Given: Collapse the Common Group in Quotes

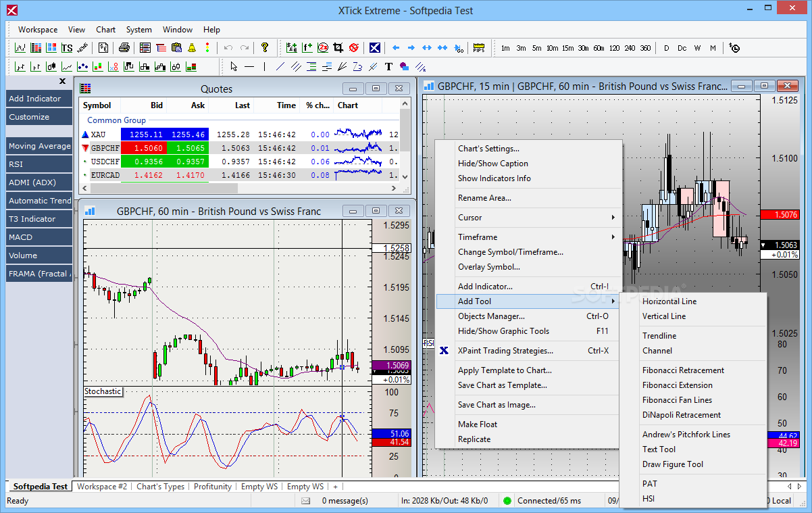Looking at the screenshot, I should point(116,120).
